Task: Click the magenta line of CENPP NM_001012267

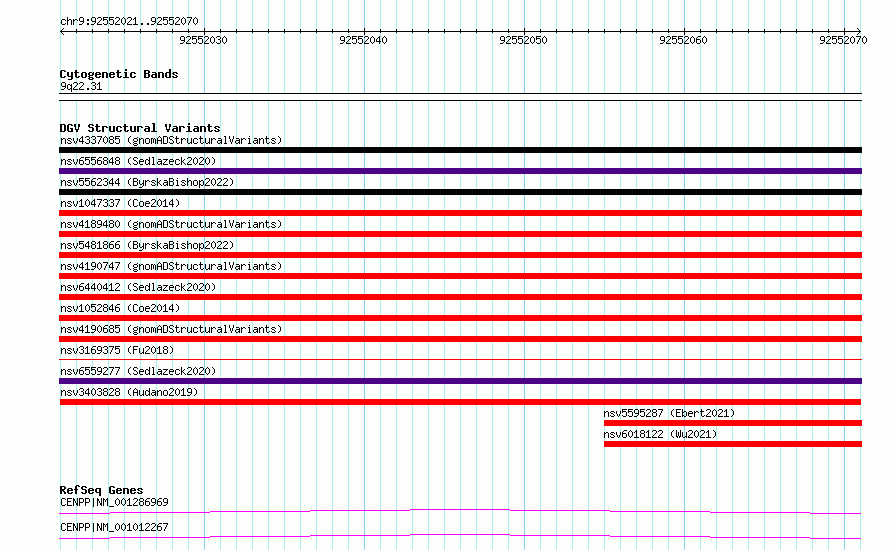Action: click(x=460, y=536)
